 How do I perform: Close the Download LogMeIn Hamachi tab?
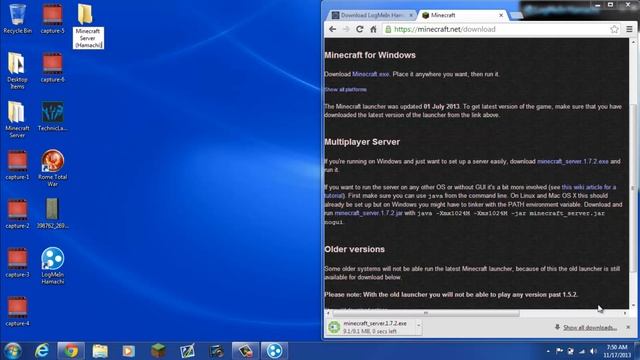(x=411, y=16)
